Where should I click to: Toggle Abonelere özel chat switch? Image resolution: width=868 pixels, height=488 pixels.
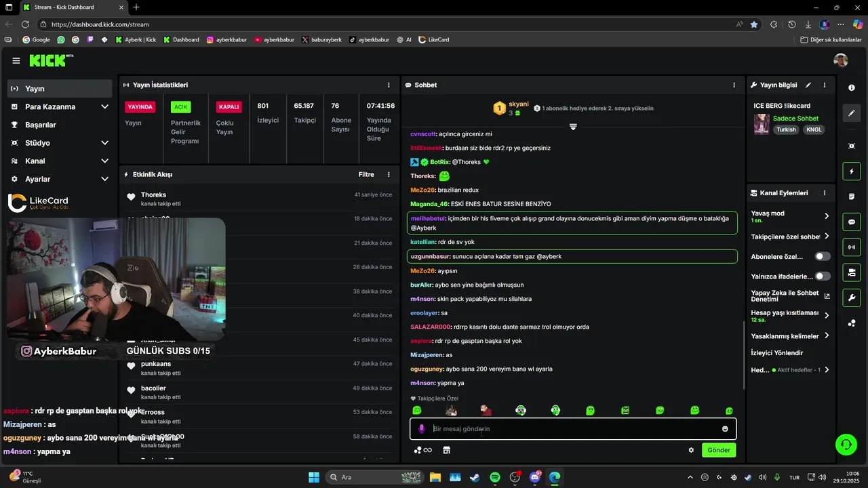(823, 257)
